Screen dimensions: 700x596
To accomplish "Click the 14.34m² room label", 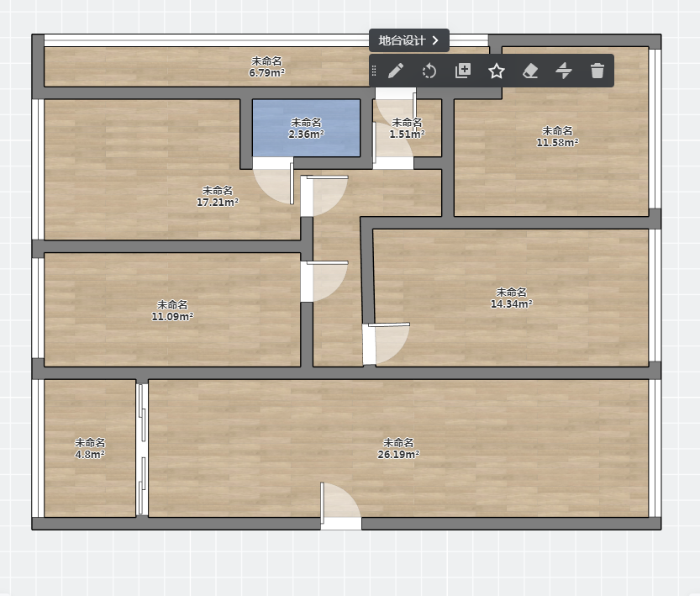I will (511, 298).
